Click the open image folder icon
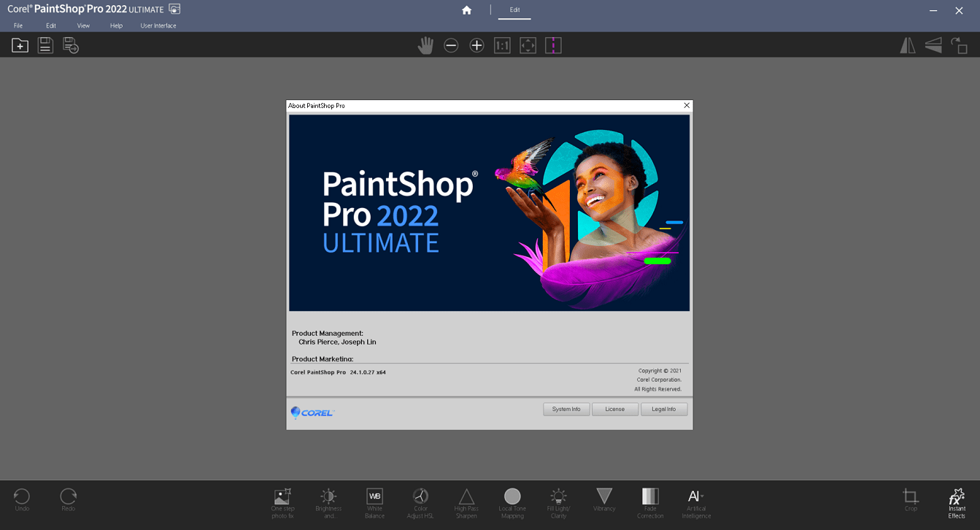Screen dimensions: 980x530 point(20,45)
